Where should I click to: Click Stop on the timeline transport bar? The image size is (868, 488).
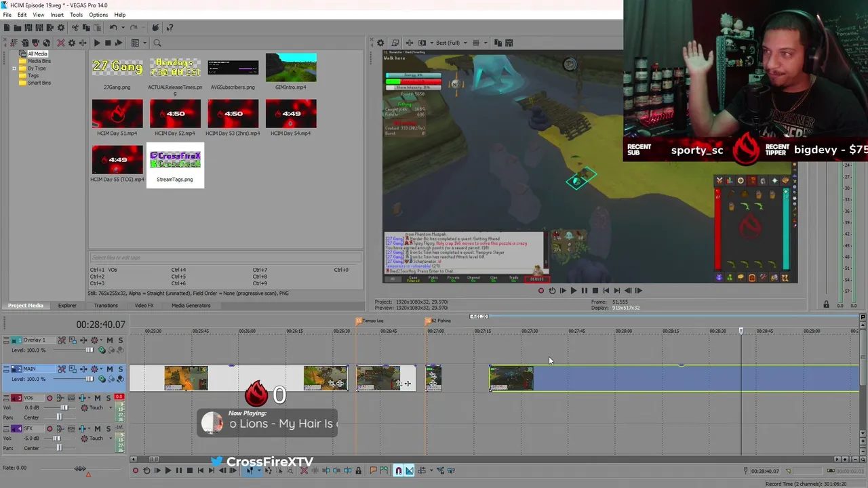(x=189, y=470)
